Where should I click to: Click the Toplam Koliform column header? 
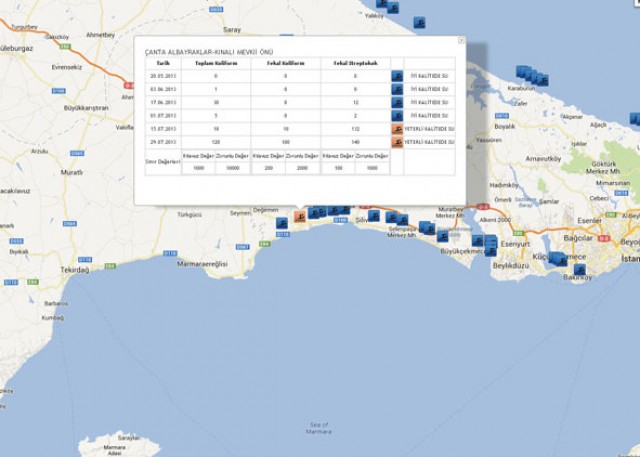[x=214, y=62]
